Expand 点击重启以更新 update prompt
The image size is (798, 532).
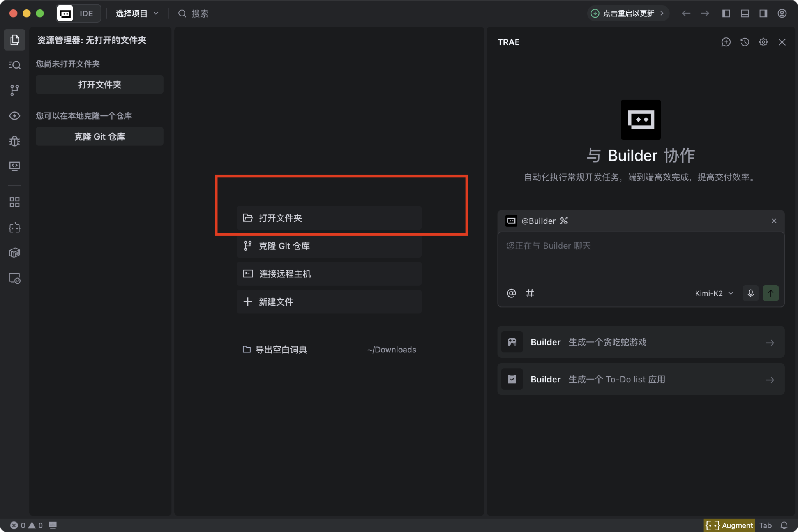click(x=628, y=14)
